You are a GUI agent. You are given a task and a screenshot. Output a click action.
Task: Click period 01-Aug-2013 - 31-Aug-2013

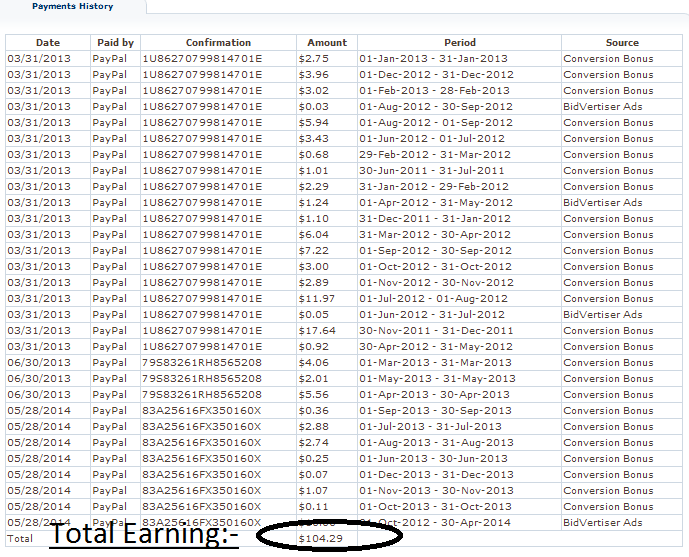pyautogui.click(x=436, y=443)
